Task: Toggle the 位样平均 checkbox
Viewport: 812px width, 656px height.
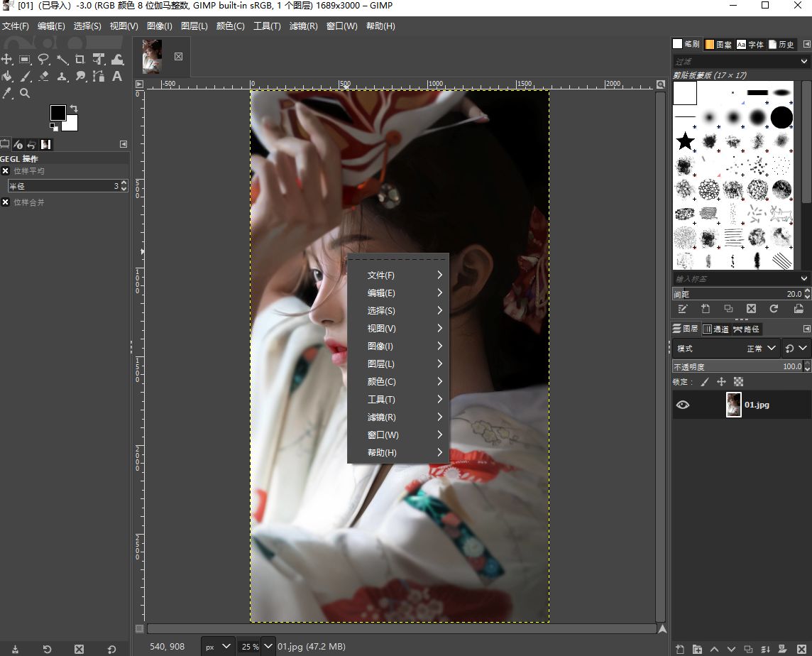Action: pyautogui.click(x=6, y=171)
